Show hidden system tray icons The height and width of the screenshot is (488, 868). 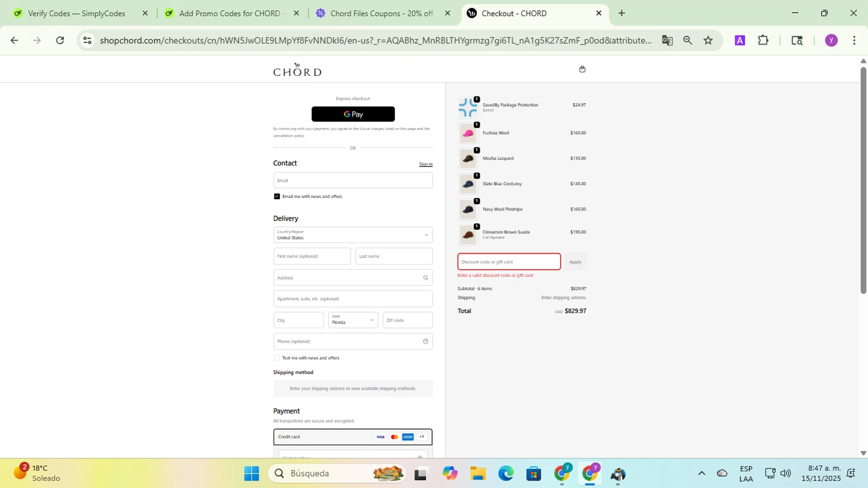[x=701, y=474]
